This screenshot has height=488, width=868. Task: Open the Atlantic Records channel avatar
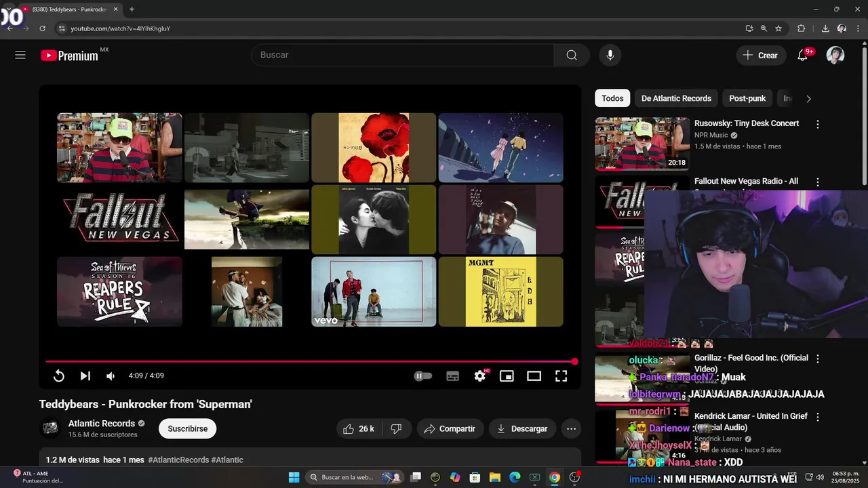point(51,428)
